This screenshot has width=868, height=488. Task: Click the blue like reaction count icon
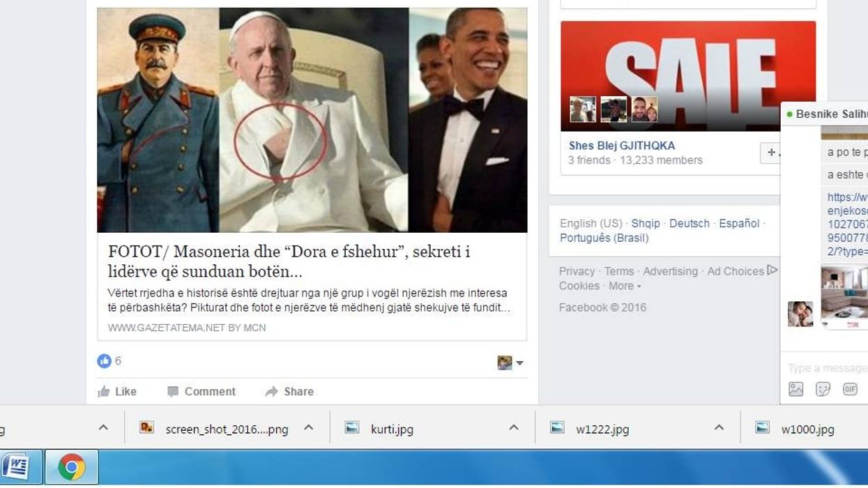[x=104, y=360]
